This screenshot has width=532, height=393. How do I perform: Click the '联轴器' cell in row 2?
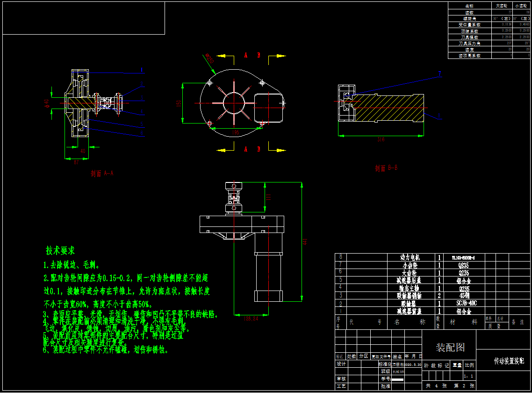(409, 303)
